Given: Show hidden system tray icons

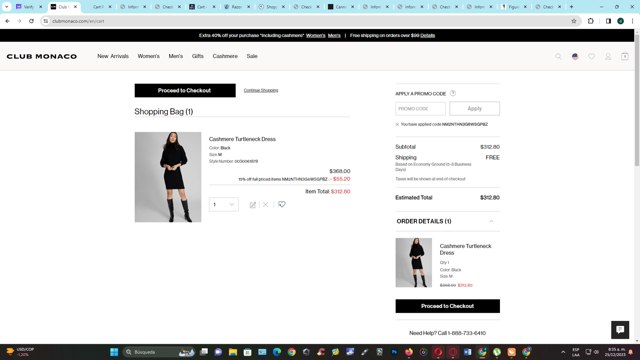Looking at the screenshot, I should point(563,352).
